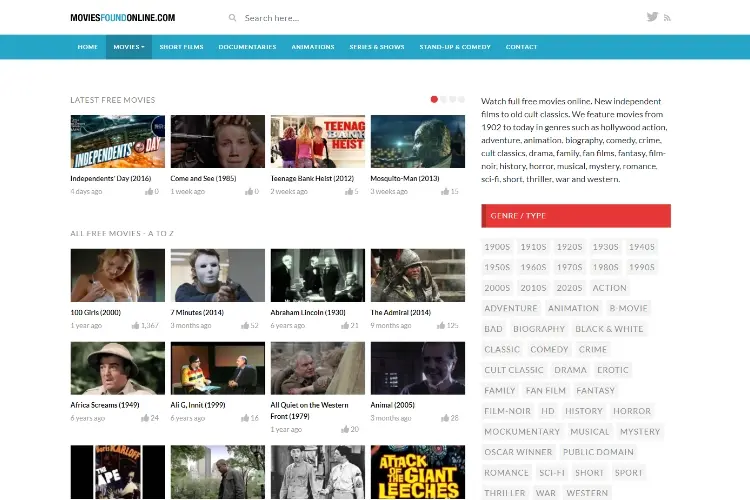The image size is (750, 500).
Task: Click thumbs-up icon for Come and See
Action: [x=249, y=191]
